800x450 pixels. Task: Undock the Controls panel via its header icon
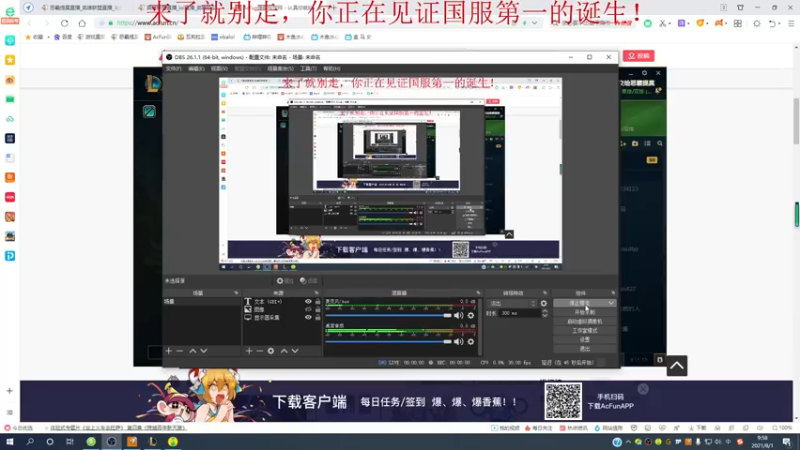[x=613, y=293]
